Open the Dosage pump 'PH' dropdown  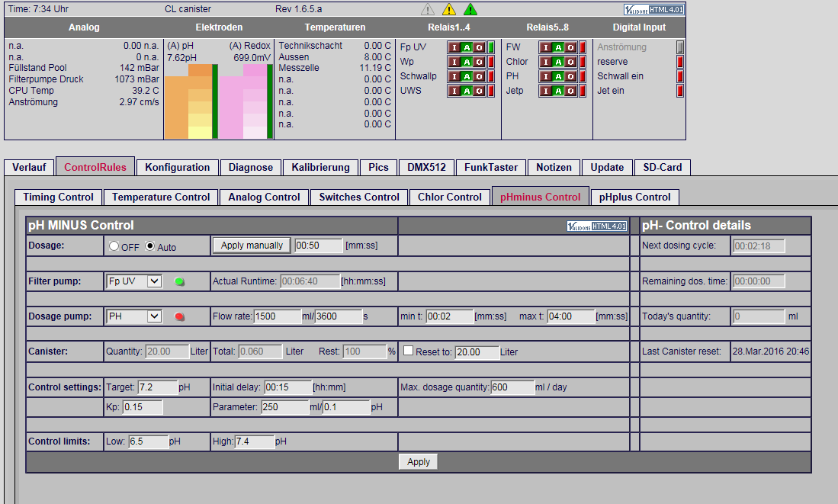(134, 316)
